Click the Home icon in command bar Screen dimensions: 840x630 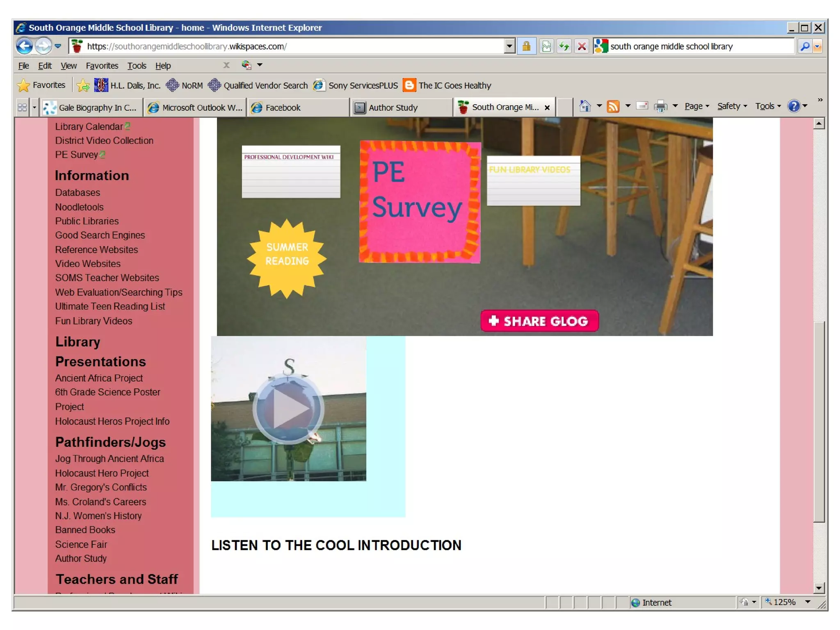(585, 107)
